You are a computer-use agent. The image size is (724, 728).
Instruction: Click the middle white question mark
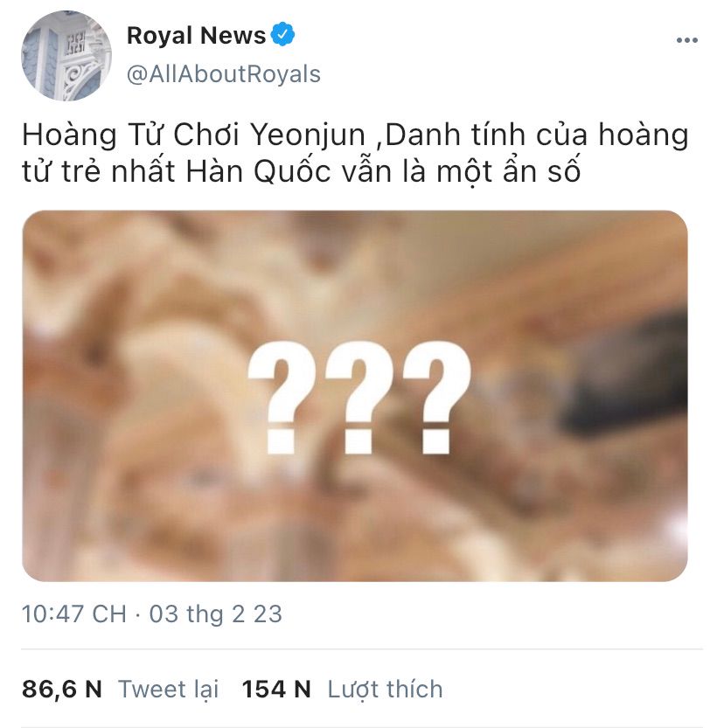pos(359,398)
